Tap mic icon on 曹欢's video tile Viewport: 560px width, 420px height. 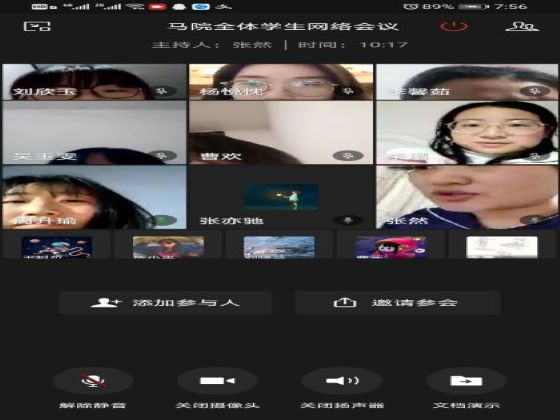(x=348, y=156)
